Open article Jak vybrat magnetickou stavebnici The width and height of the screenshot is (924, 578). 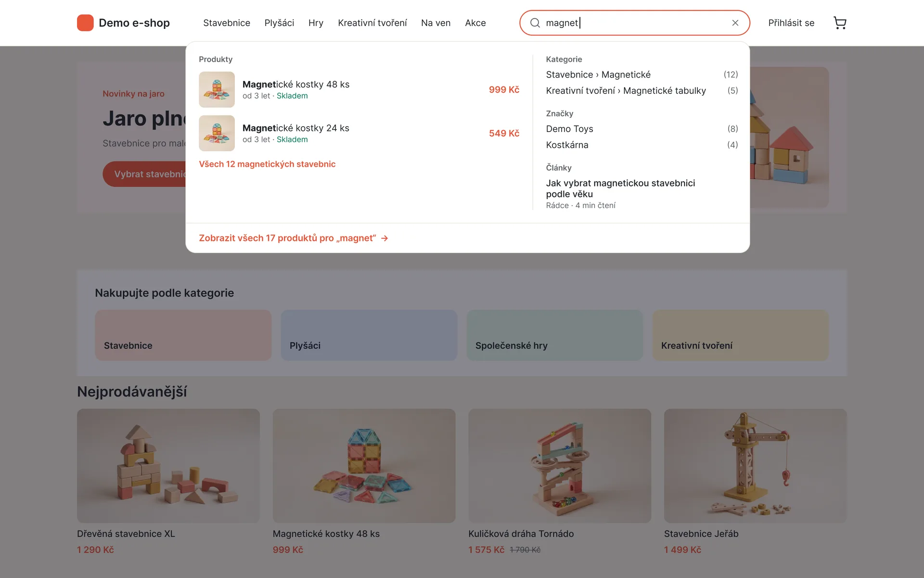point(620,188)
